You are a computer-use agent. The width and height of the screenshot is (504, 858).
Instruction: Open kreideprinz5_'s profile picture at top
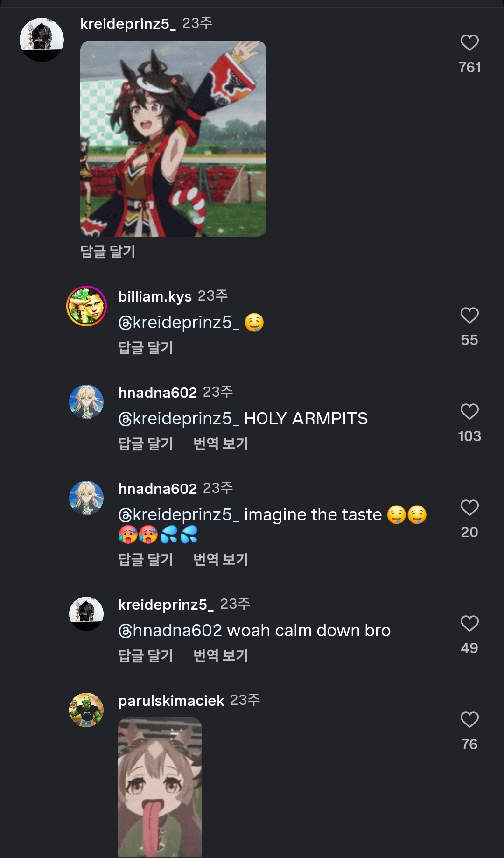coord(42,40)
